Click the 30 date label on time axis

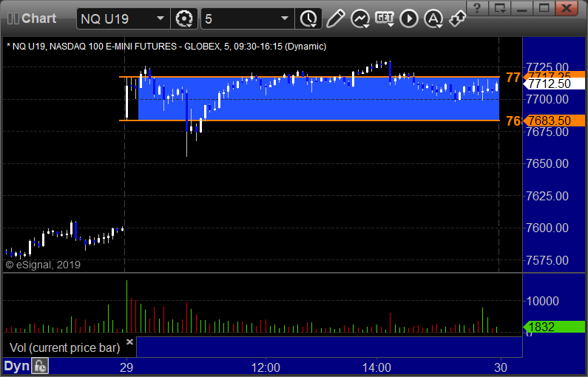(501, 367)
